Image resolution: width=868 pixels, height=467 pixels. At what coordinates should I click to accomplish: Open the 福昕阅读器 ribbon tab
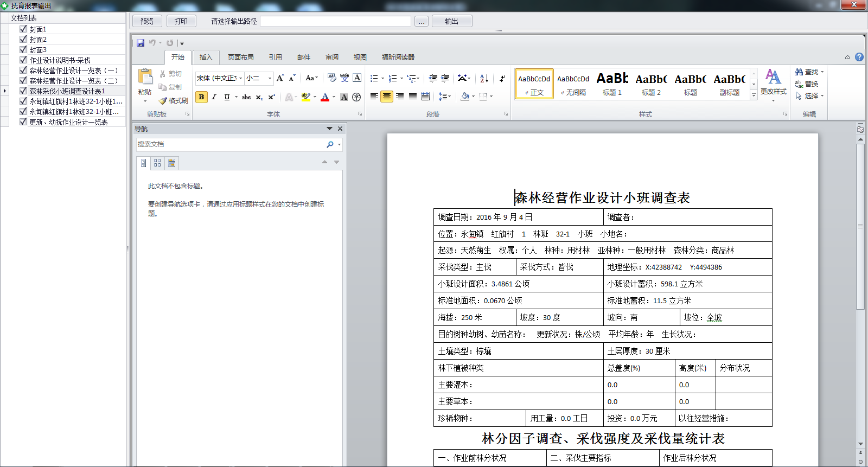pos(398,57)
